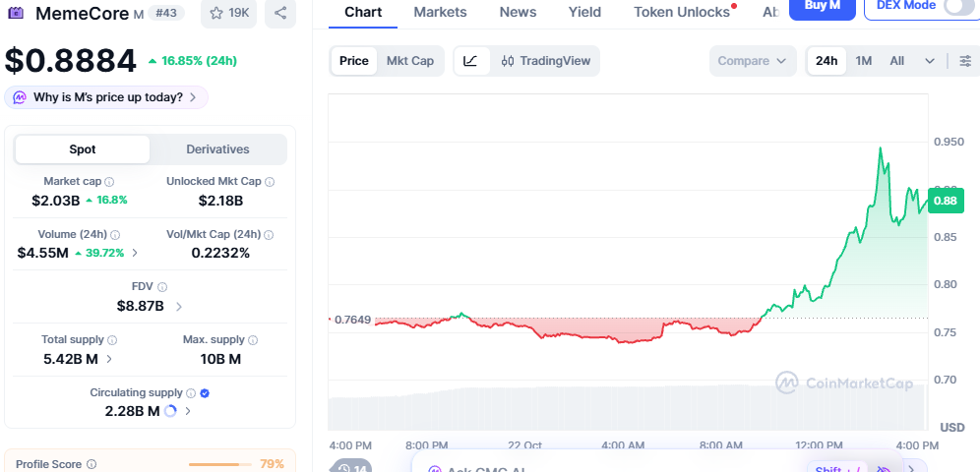This screenshot has height=472, width=980.
Task: Select the Price chart toggle
Action: (354, 61)
